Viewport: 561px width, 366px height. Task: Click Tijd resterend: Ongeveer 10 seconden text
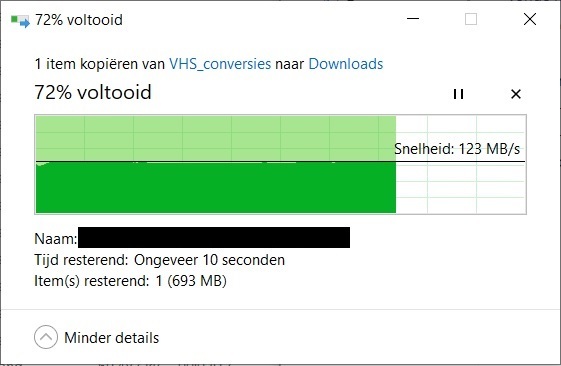click(160, 260)
